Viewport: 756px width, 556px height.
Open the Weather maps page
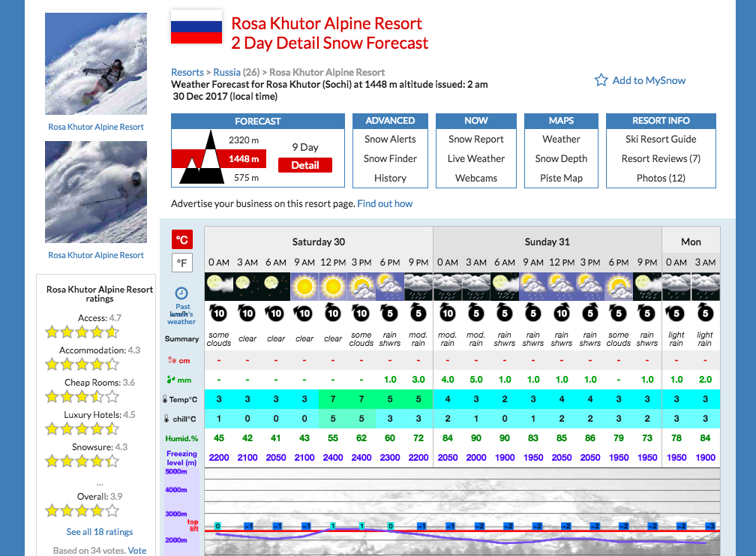pyautogui.click(x=561, y=139)
